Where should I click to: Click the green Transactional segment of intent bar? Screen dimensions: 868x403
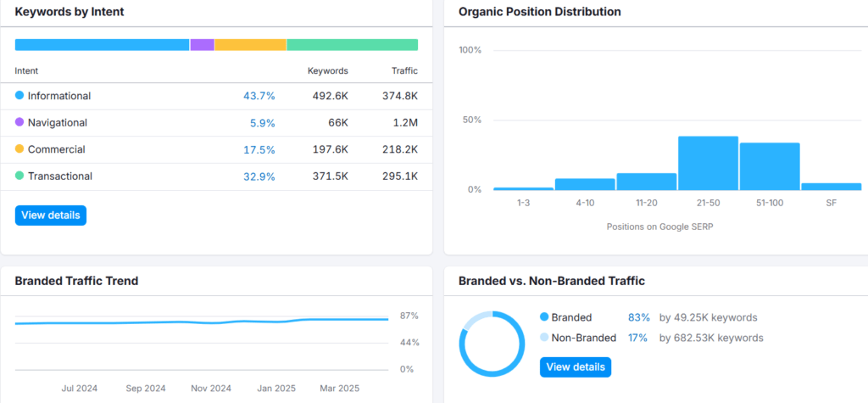tap(352, 45)
